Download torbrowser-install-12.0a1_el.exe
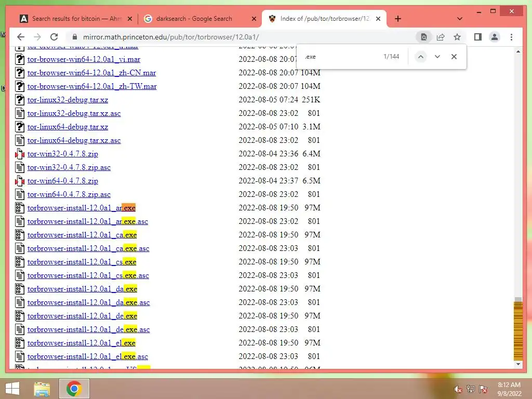Screen dimensions: 532x399 point(82,343)
